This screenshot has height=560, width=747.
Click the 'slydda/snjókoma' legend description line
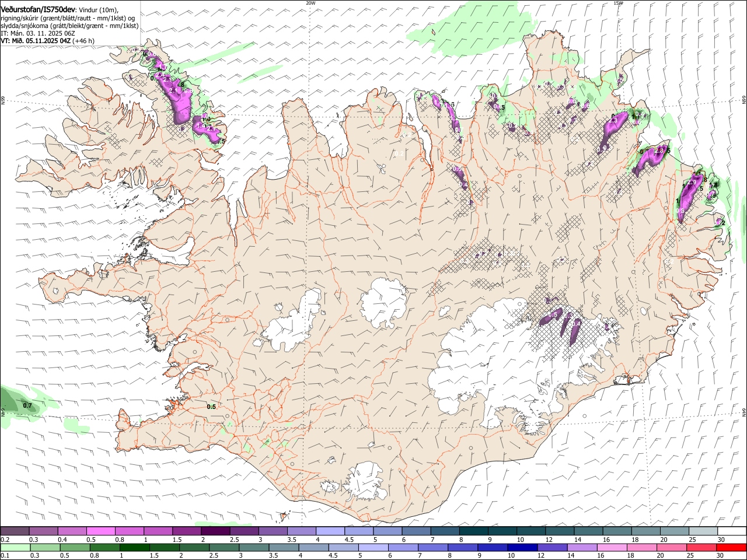coord(69,26)
